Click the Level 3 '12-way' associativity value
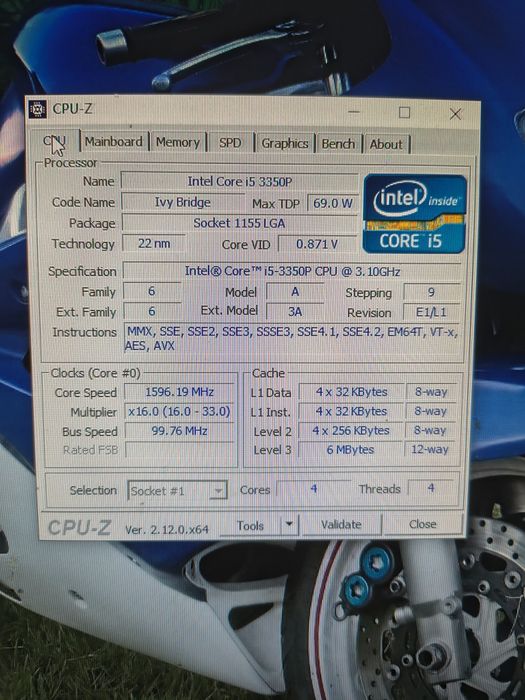 pyautogui.click(x=430, y=449)
